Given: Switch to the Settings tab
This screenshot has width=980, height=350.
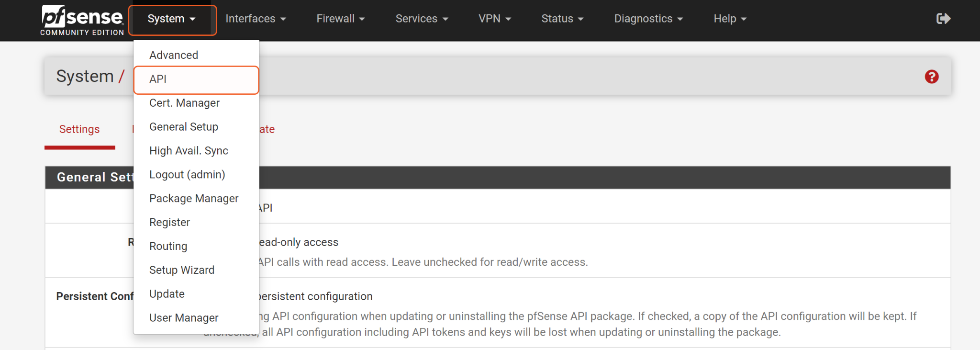Looking at the screenshot, I should 79,129.
